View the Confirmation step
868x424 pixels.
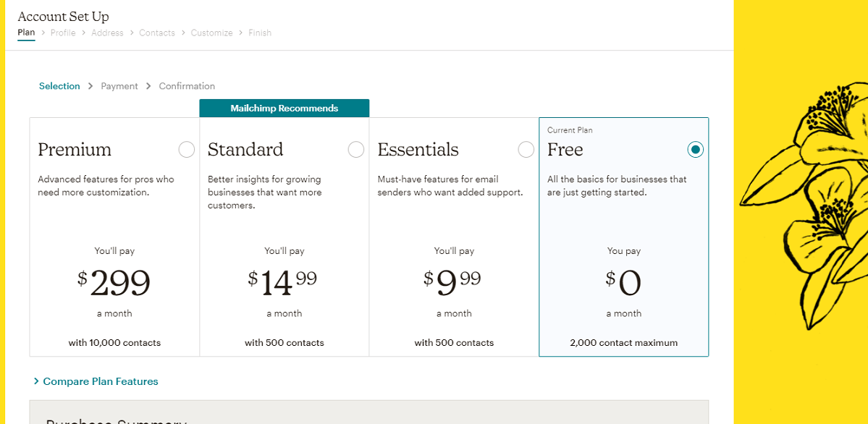(x=186, y=85)
